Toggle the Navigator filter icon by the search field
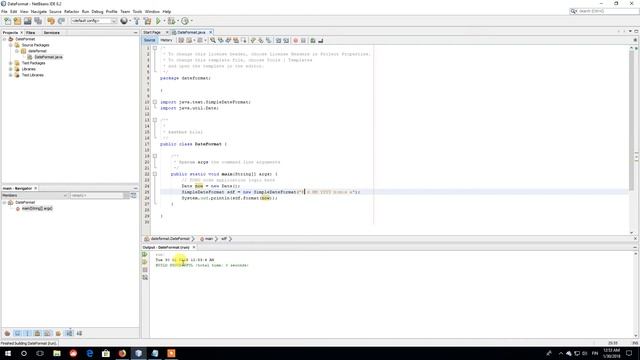The width and height of the screenshot is (640, 360). click(133, 196)
